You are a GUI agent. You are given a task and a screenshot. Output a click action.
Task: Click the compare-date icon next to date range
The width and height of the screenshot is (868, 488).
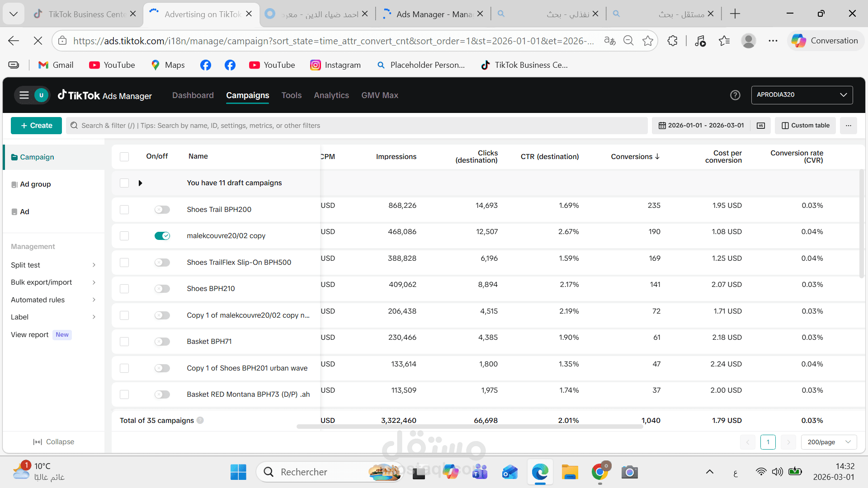tap(761, 126)
